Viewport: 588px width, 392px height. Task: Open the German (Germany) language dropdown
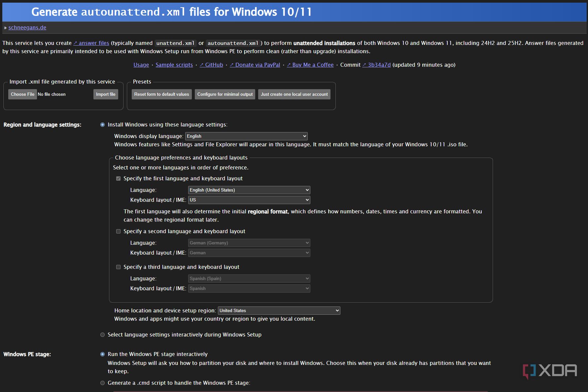coord(249,243)
